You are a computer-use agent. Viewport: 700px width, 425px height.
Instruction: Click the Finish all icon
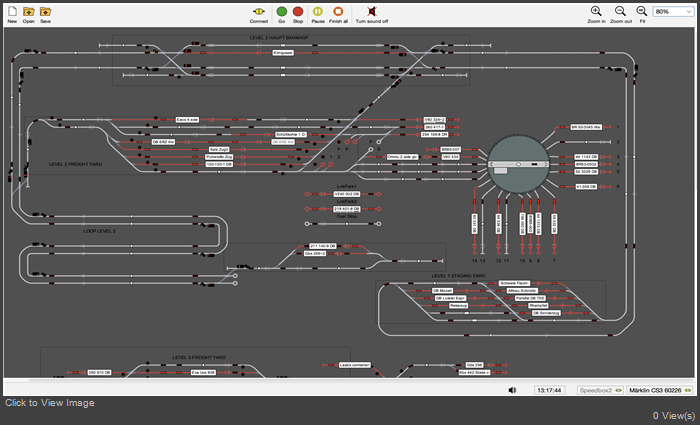click(338, 11)
